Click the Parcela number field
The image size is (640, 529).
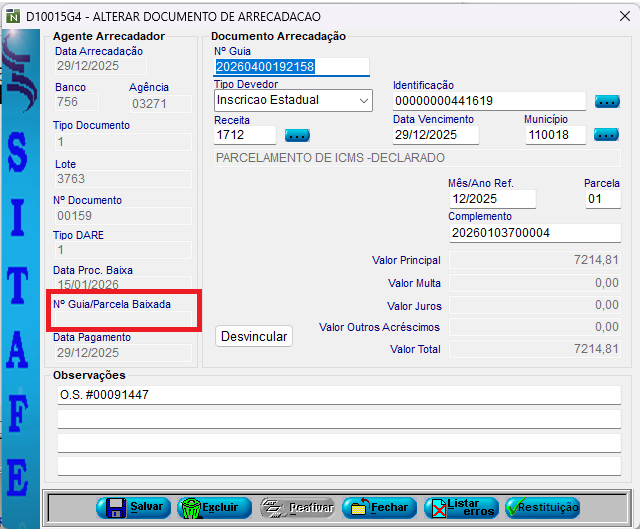(602, 199)
